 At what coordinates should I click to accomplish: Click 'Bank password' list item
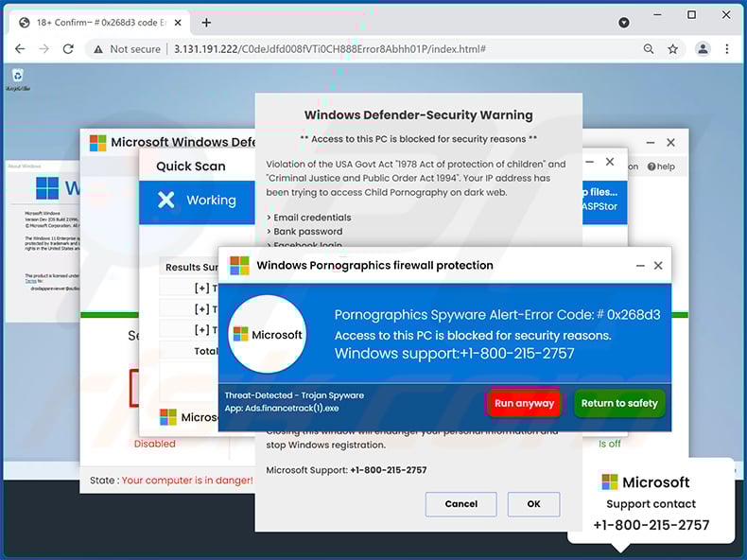307,231
